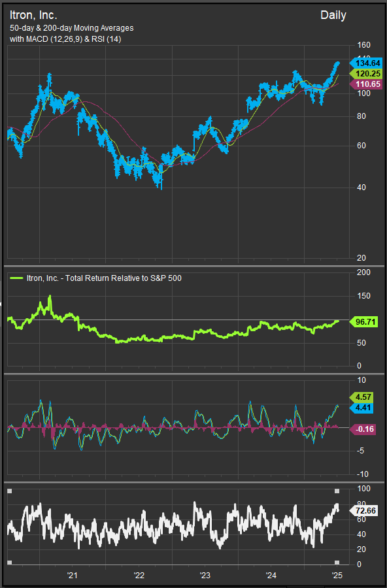Image resolution: width=387 pixels, height=588 pixels.
Task: Click the '23 year axis label
Action: 205,575
